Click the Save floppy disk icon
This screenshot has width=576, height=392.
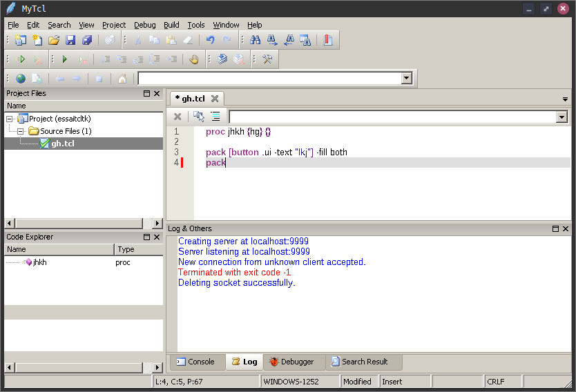pos(70,41)
